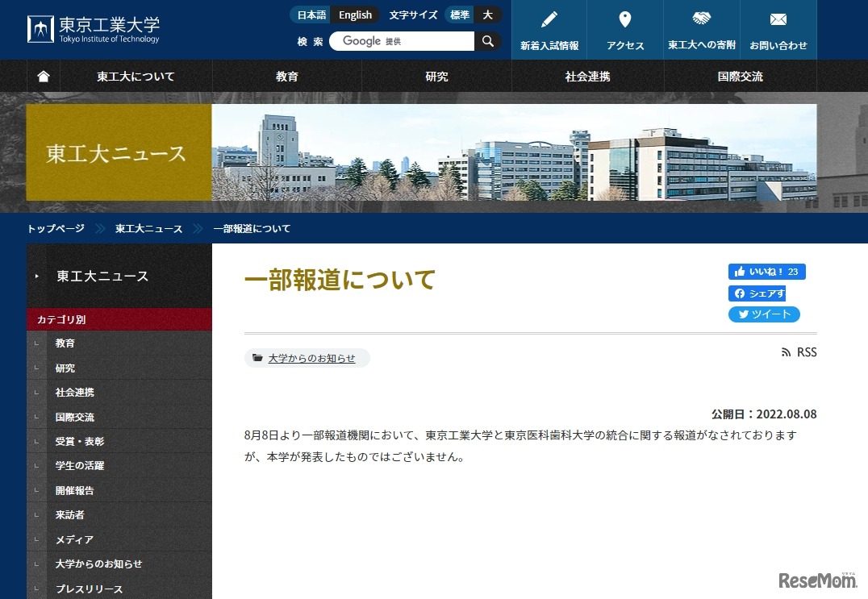The width and height of the screenshot is (868, 599).
Task: Switch language to English
Action: tap(355, 15)
